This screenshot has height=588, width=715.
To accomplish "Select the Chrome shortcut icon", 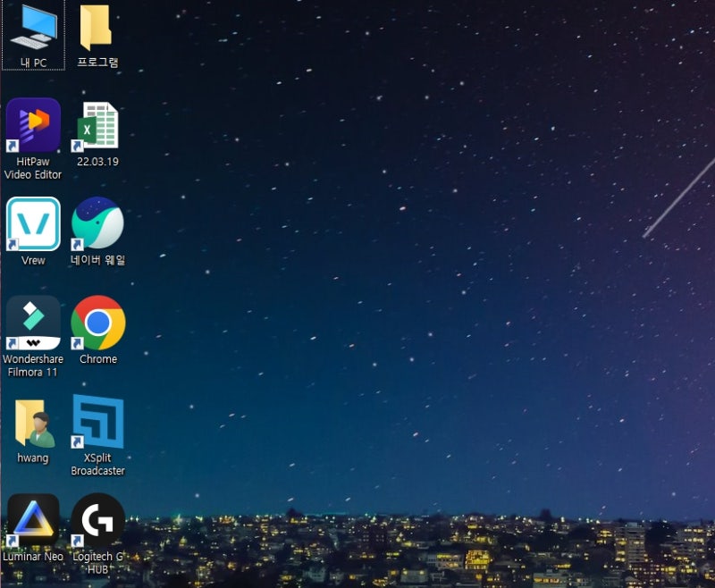I will 98,323.
